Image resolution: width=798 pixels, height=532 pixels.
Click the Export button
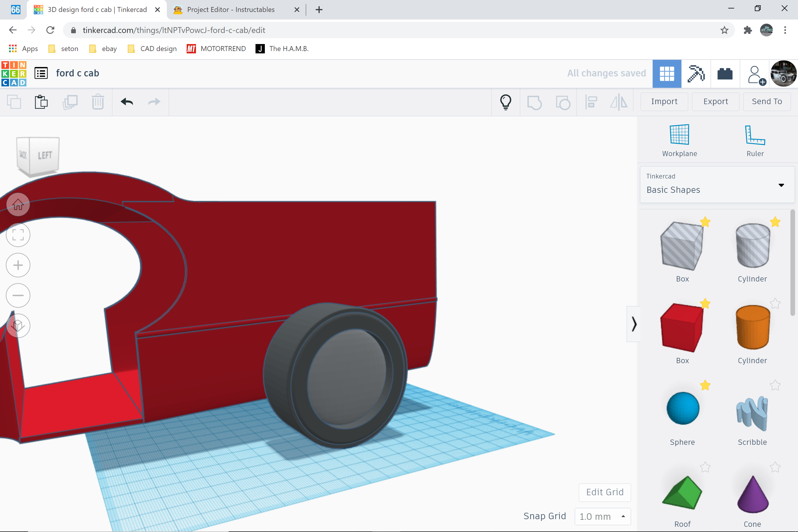click(x=715, y=101)
